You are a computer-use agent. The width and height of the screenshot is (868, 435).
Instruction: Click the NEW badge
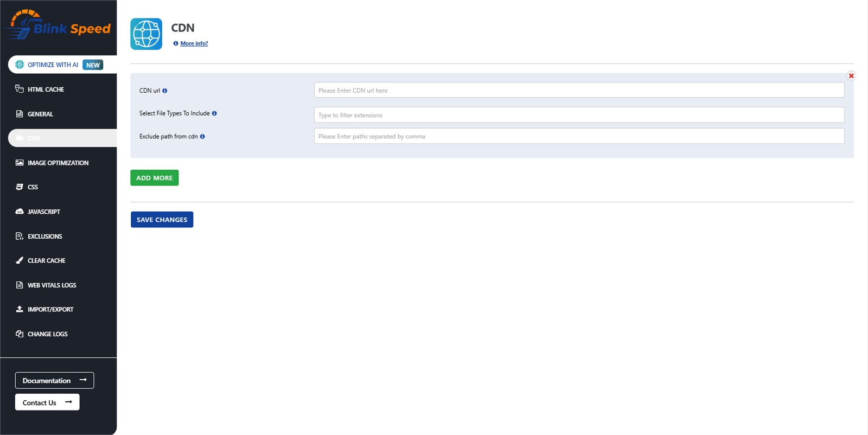coord(93,65)
